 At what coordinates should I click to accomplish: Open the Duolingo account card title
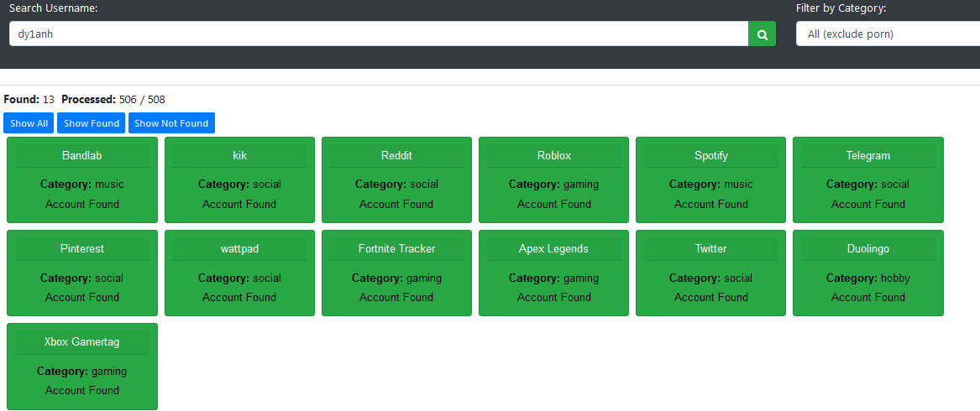click(x=868, y=248)
